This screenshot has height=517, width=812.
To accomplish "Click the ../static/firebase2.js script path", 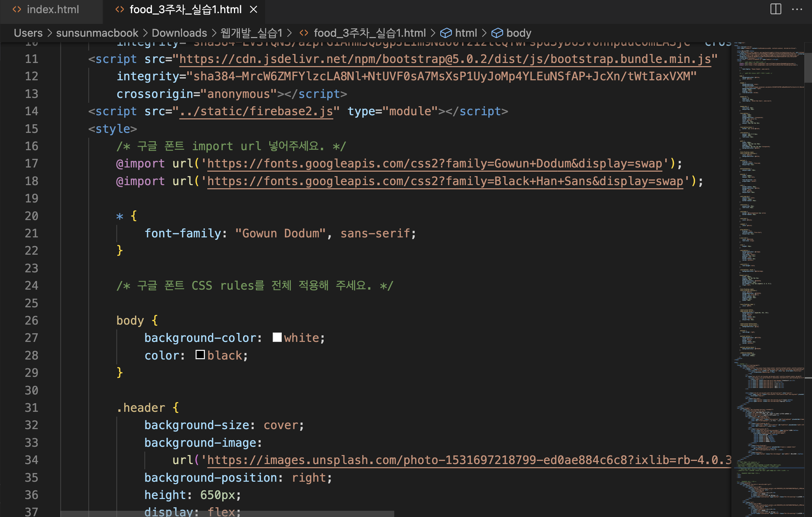I will [x=256, y=111].
